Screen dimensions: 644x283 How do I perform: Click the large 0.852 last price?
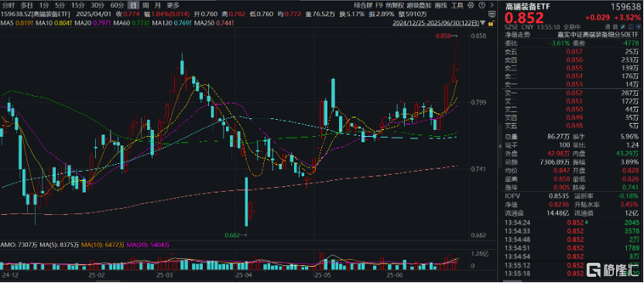tap(525, 18)
